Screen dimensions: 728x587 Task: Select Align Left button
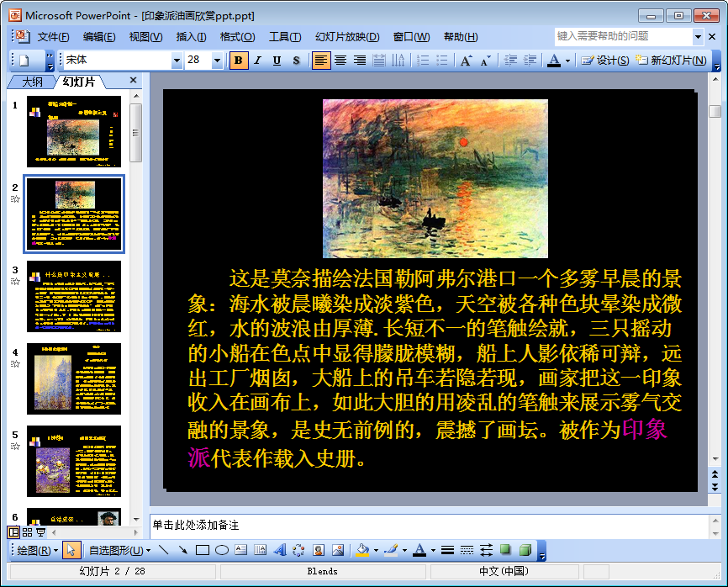(321, 61)
